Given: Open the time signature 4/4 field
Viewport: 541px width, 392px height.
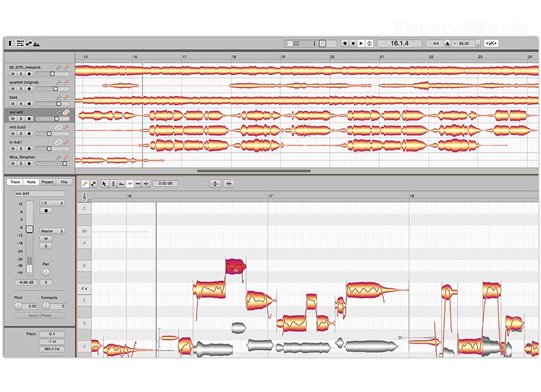Looking at the screenshot, I should tap(436, 43).
